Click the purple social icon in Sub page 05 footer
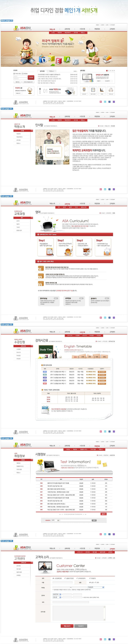Screen dimensions: 128x644 [114, 639]
